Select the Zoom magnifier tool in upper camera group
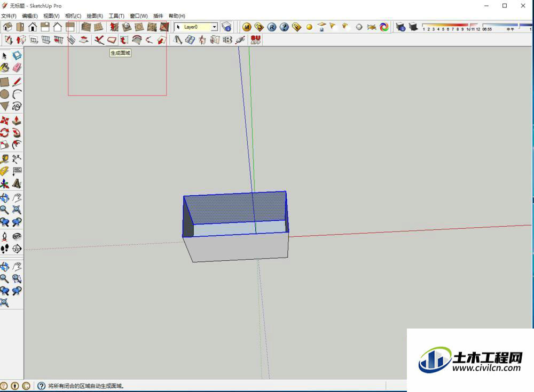The height and width of the screenshot is (392, 534). pyautogui.click(x=4, y=210)
